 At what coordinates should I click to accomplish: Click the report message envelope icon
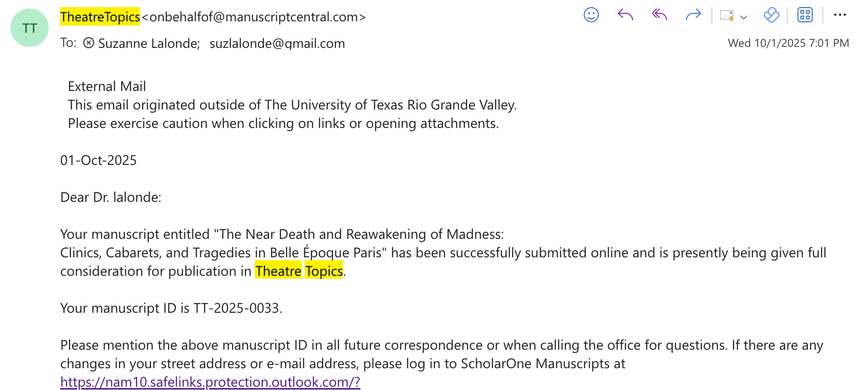[726, 16]
